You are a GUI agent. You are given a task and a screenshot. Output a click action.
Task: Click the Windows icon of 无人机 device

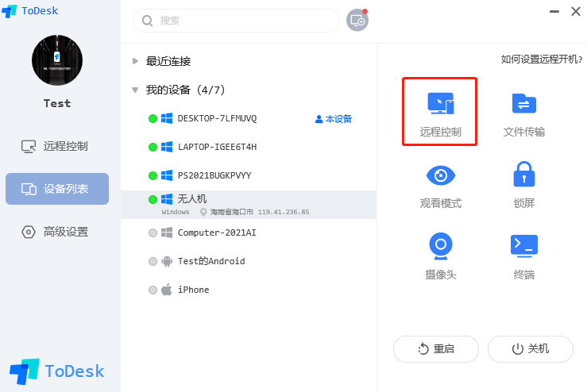pyautogui.click(x=167, y=199)
